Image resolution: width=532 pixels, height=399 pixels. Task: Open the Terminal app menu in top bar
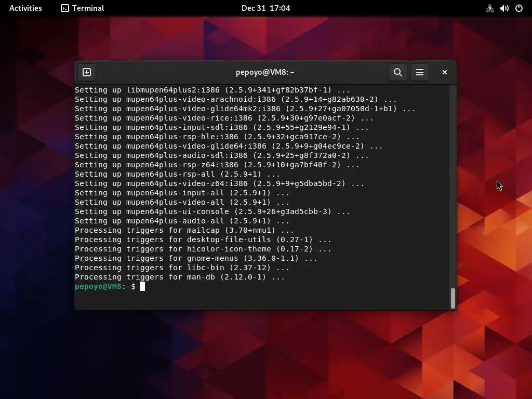point(83,8)
